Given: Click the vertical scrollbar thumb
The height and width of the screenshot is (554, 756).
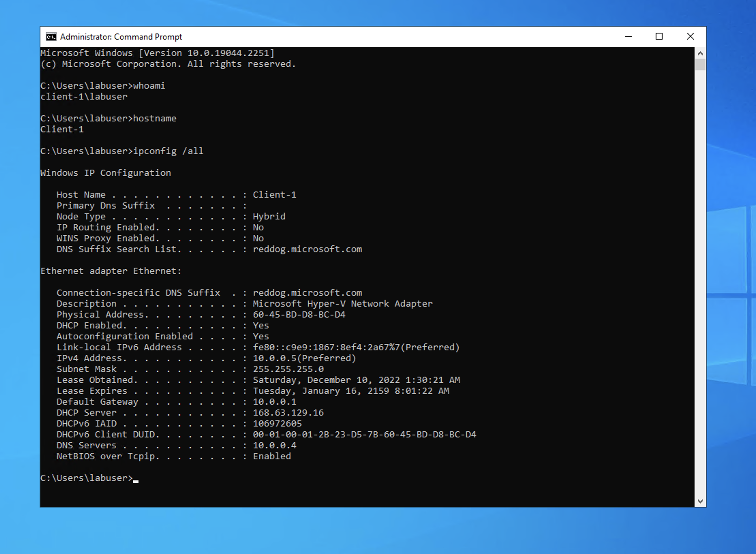Looking at the screenshot, I should click(x=700, y=65).
